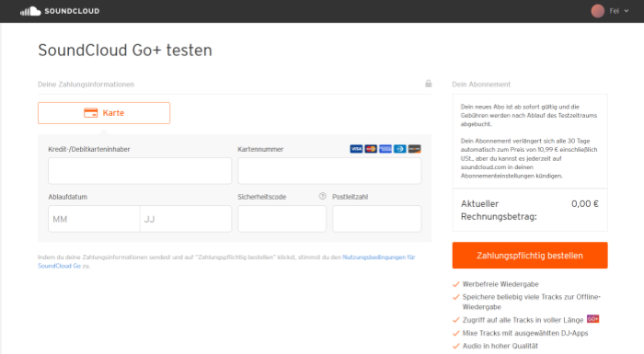Focus the Kredit-/Debitkarteninhaber field
This screenshot has width=644, height=354.
[140, 171]
